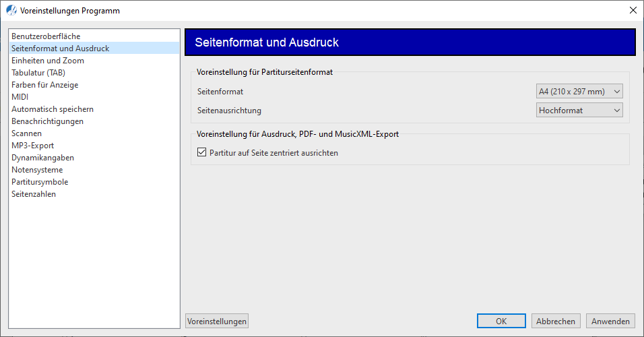The image size is (644, 337).
Task: Close the Voreinstellungen Programm dialog
Action: click(x=633, y=10)
